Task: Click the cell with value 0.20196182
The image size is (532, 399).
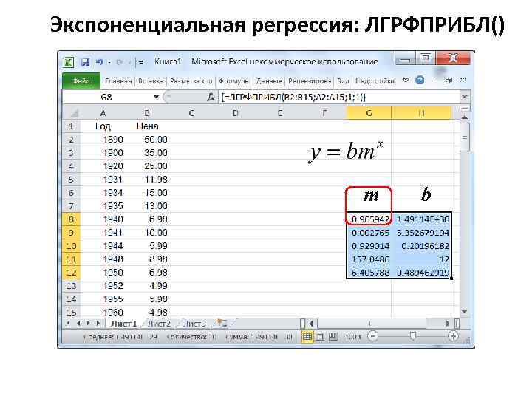Action: click(422, 246)
